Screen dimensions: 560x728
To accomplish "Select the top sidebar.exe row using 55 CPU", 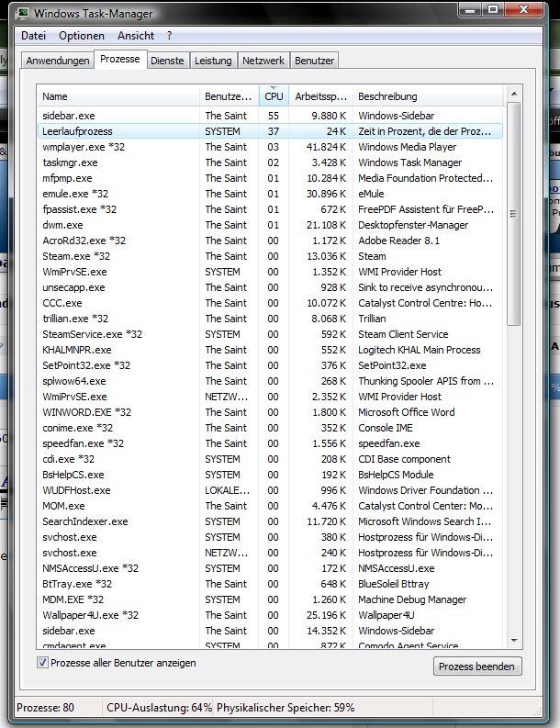I will 270,116.
